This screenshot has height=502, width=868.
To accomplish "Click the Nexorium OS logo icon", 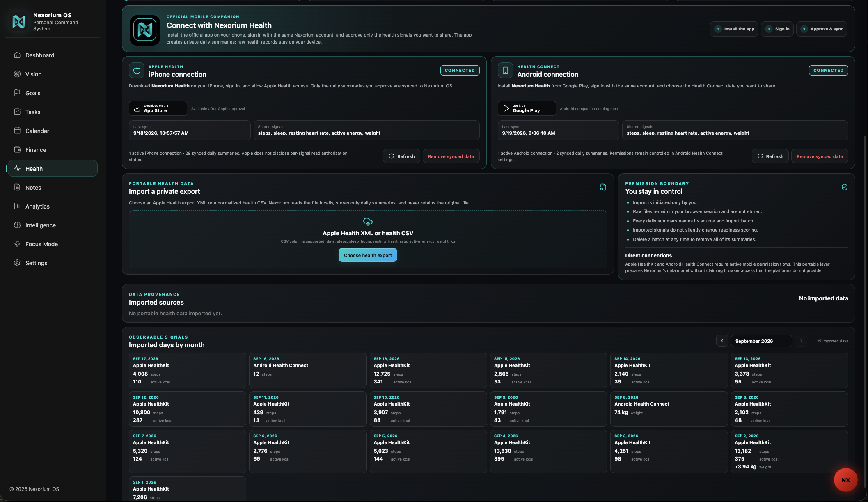I will [18, 21].
